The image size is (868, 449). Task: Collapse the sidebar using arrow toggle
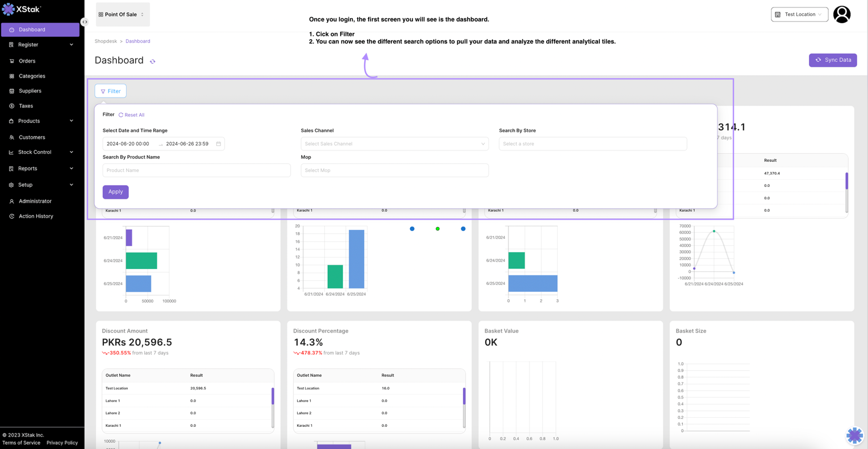(x=85, y=22)
